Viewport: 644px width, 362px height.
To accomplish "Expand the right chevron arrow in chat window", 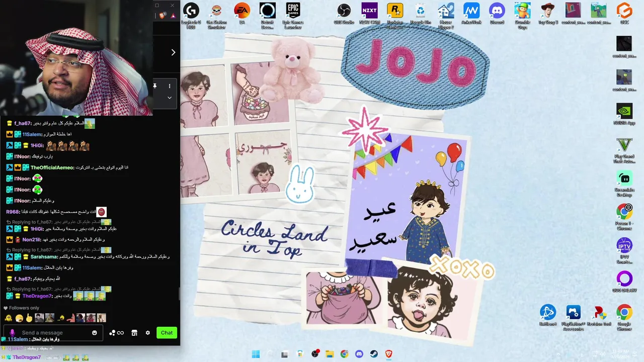I will [x=173, y=52].
